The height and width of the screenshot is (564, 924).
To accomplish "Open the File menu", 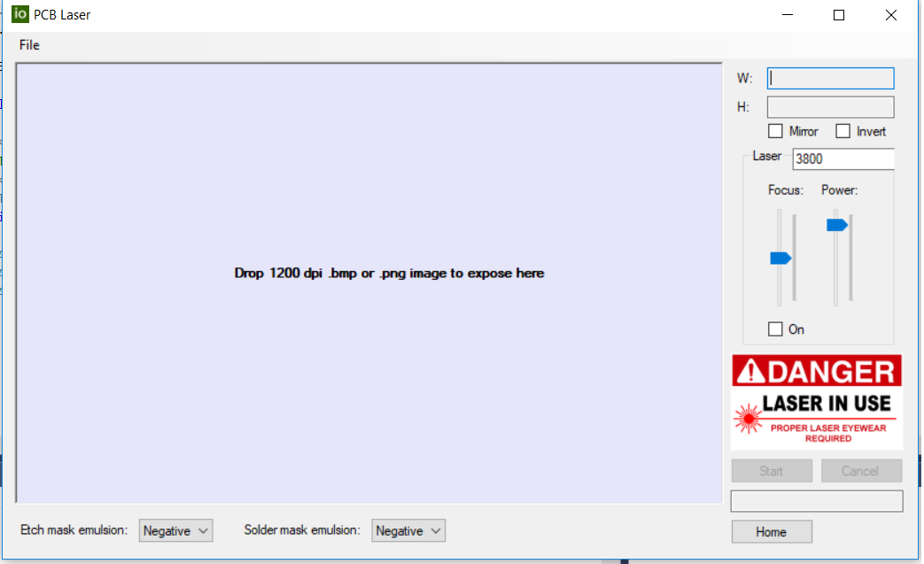I will (29, 45).
